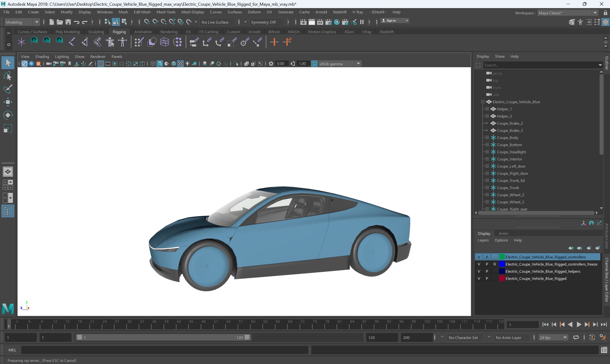Activate the Lasso select tool
The width and height of the screenshot is (610, 364).
(8, 76)
